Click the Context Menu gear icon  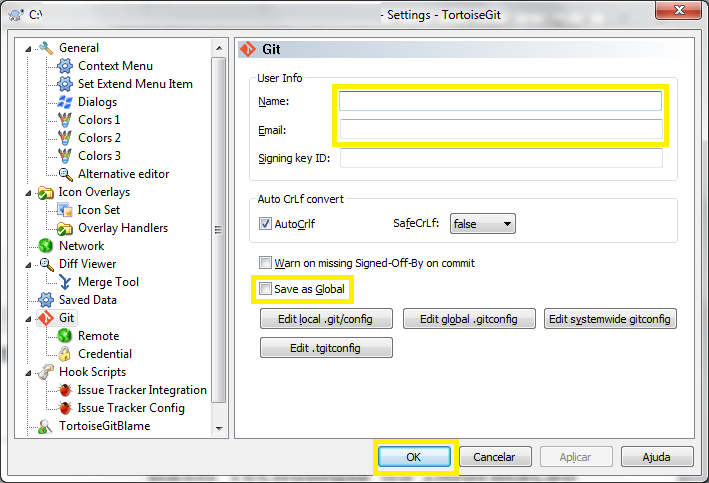(65, 66)
